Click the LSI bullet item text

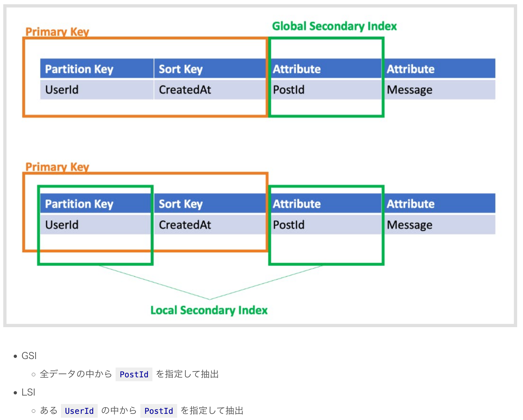28,392
